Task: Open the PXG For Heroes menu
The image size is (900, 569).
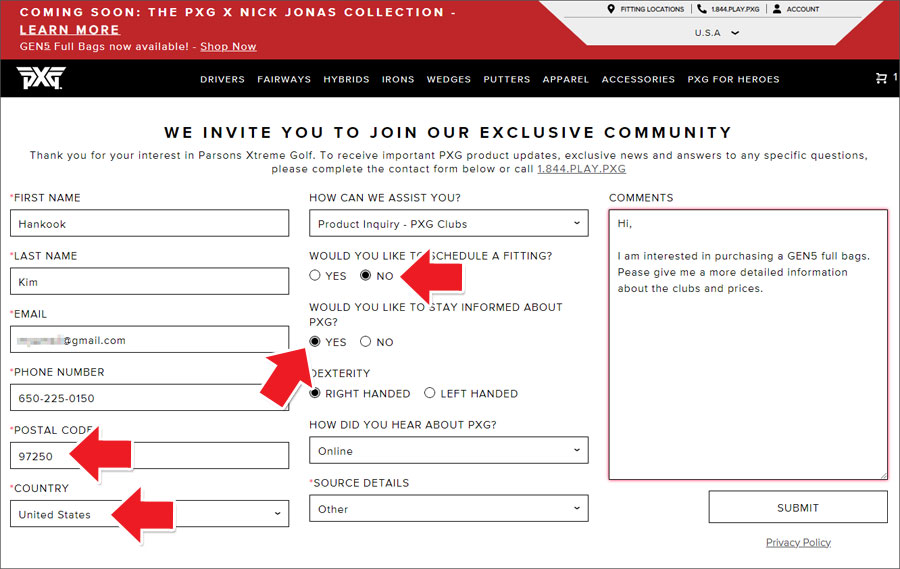Action: tap(734, 79)
